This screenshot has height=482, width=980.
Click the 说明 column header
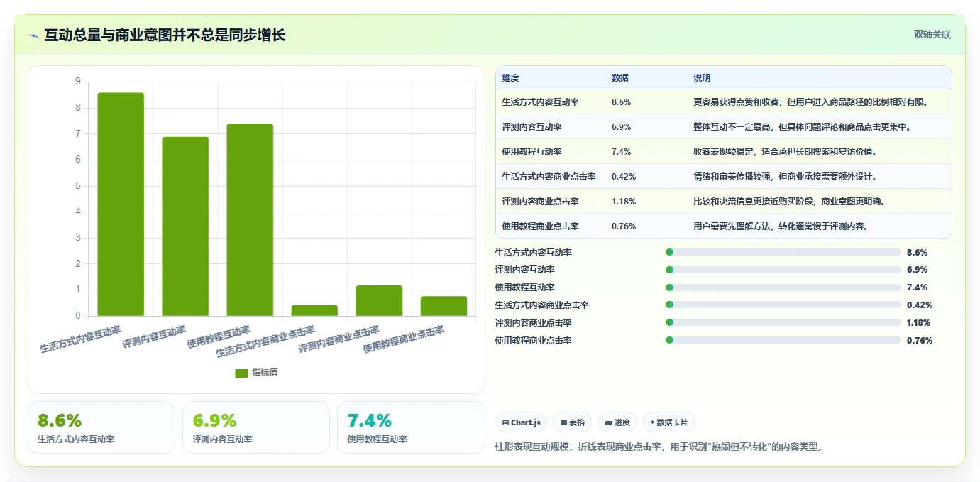(x=702, y=78)
